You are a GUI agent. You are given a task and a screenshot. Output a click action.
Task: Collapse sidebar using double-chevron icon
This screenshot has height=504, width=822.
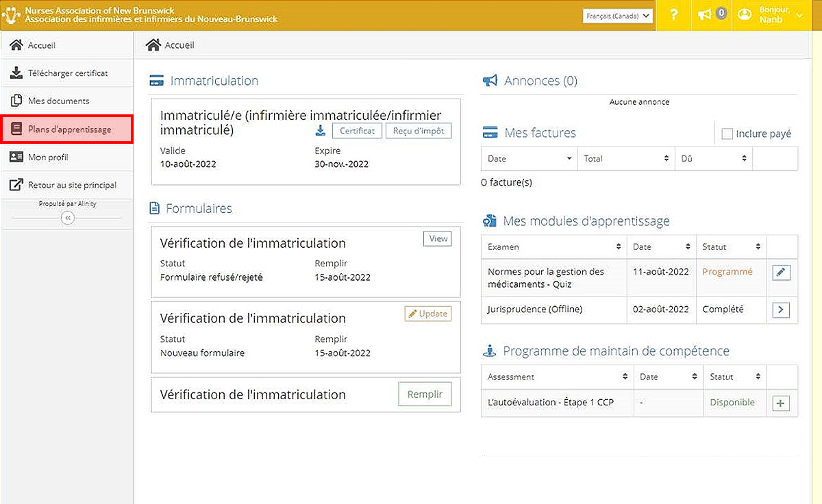coord(67,218)
